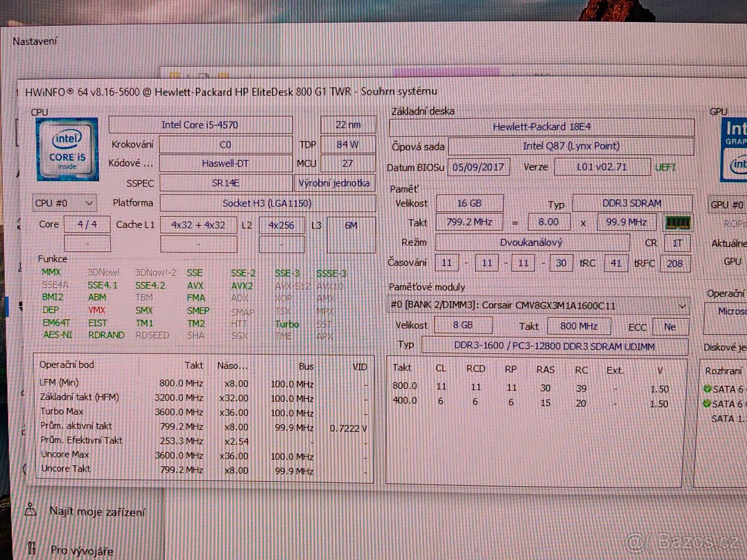Screen dimensions: 747x560
Task: Select the LFM (Min) row
Action: 203,384
